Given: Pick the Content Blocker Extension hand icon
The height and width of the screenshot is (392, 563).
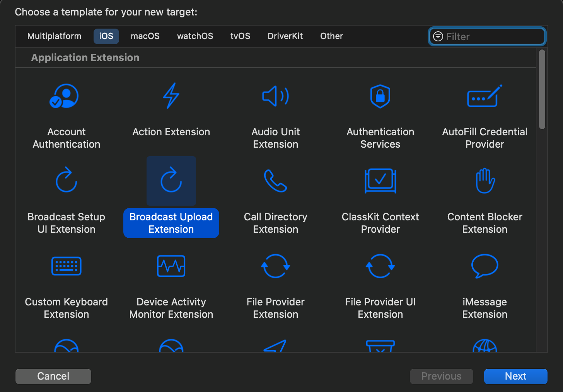Looking at the screenshot, I should (x=485, y=181).
